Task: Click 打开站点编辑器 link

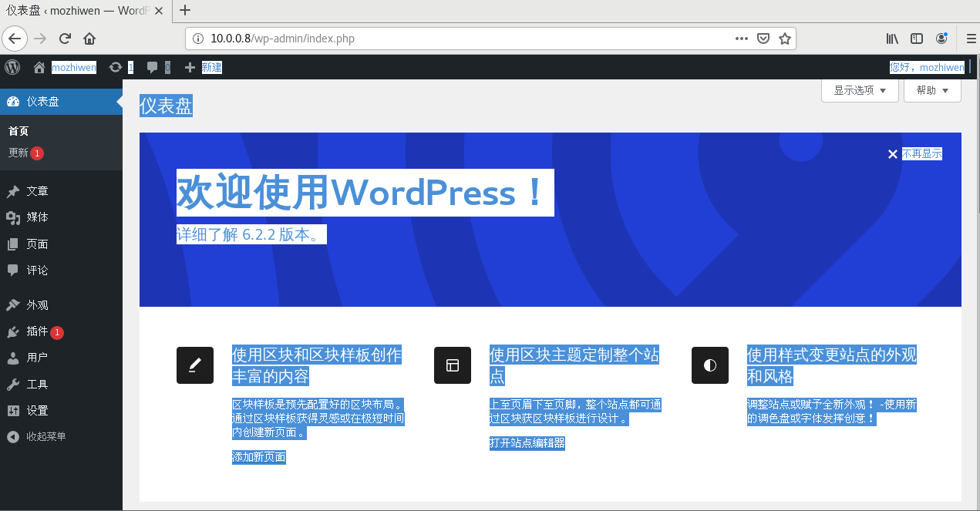Action: 527,443
